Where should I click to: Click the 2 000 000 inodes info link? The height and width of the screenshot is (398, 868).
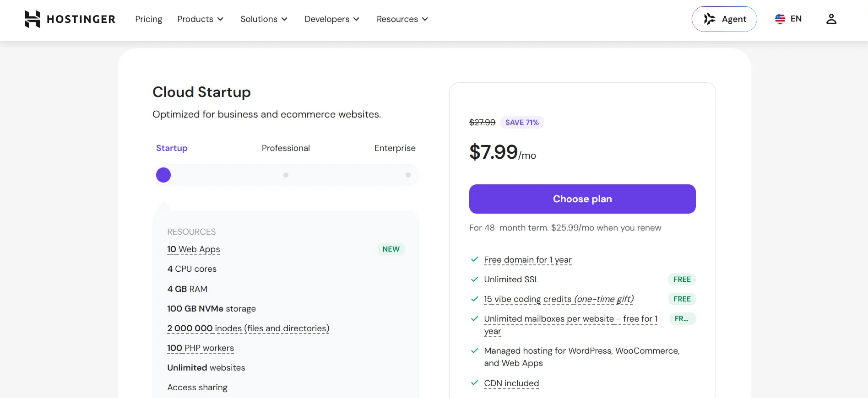(248, 328)
